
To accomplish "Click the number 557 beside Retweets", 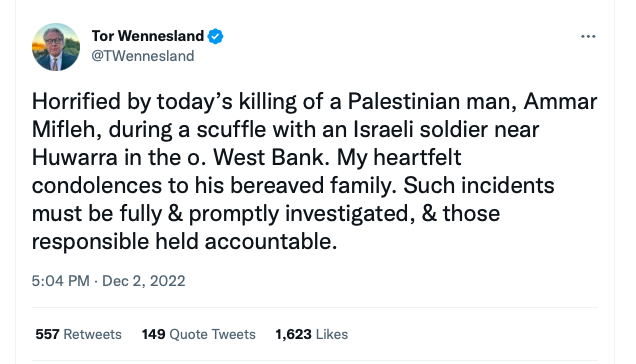I will [47, 334].
